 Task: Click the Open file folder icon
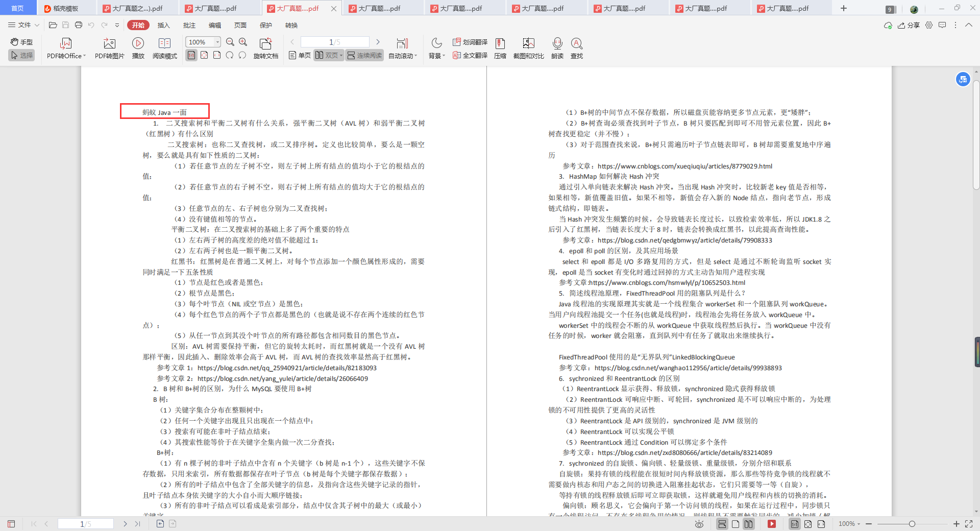(53, 25)
